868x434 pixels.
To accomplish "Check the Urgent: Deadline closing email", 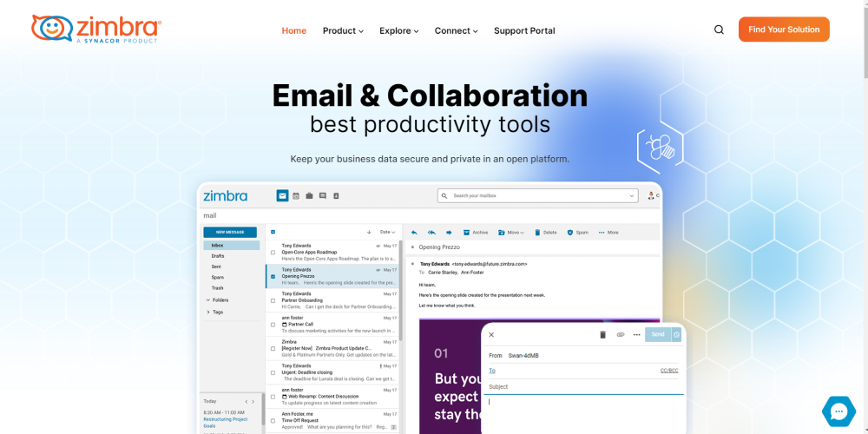I will (273, 372).
